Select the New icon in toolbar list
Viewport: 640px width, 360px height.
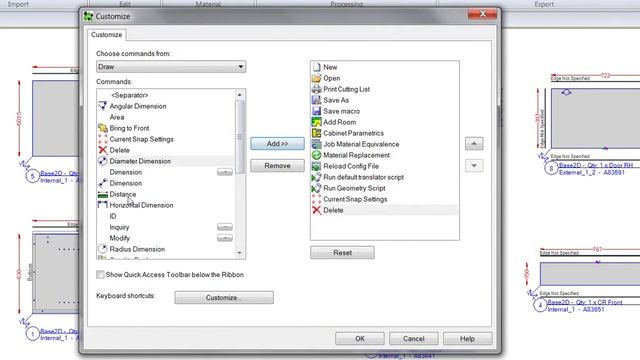pos(316,67)
